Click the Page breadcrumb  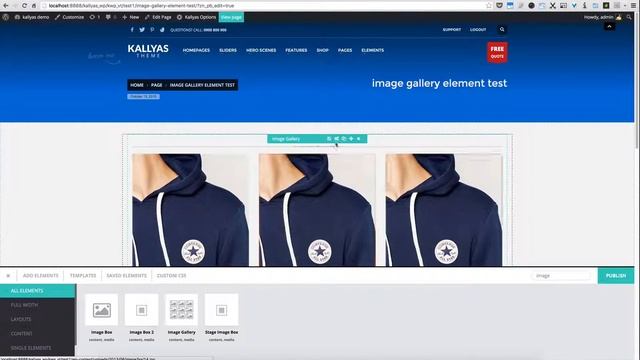[x=157, y=85]
